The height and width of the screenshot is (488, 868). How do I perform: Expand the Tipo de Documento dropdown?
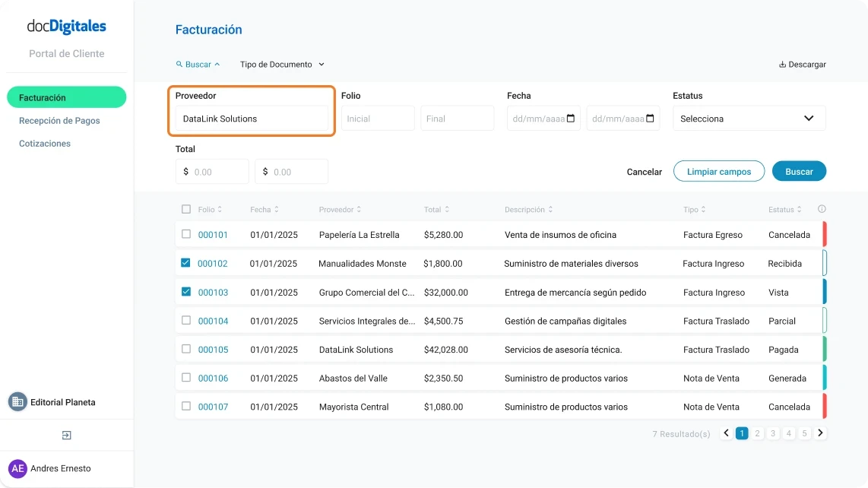[x=281, y=65]
